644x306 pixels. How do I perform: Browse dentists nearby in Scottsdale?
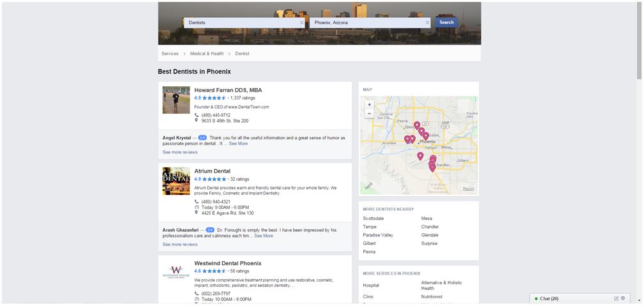(373, 218)
